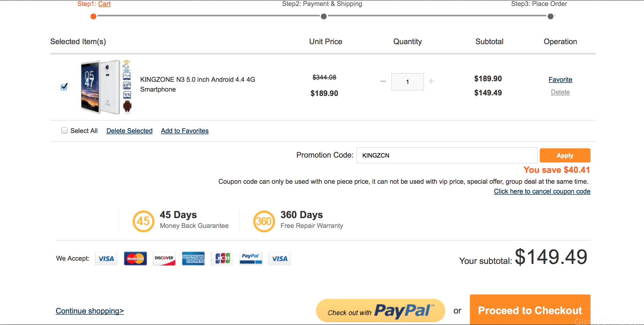The height and width of the screenshot is (325, 644).
Task: Check the Select All checkbox
Action: click(x=64, y=131)
